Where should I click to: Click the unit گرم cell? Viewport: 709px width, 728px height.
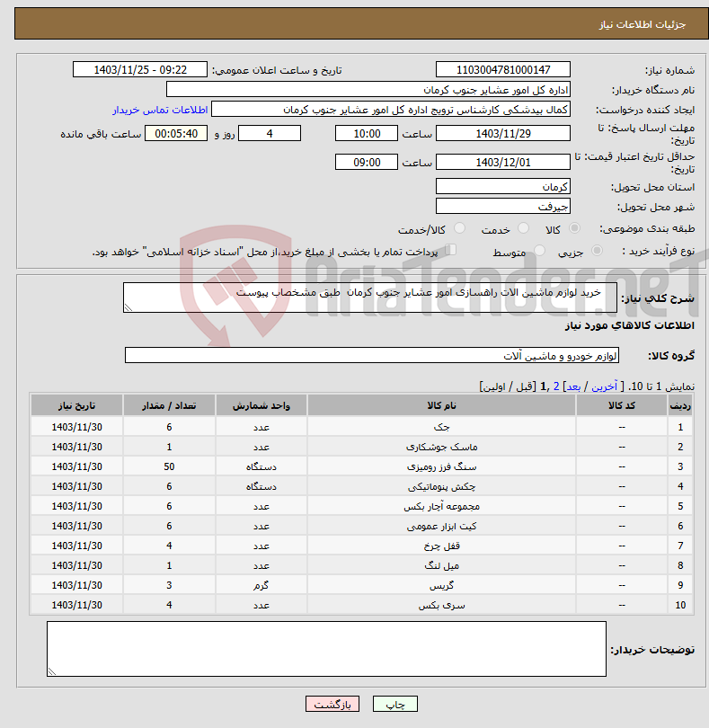(x=261, y=585)
